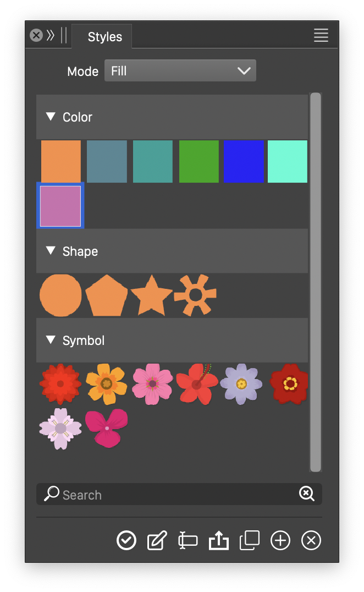Click the delete style X icon in bottom toolbar

[311, 541]
